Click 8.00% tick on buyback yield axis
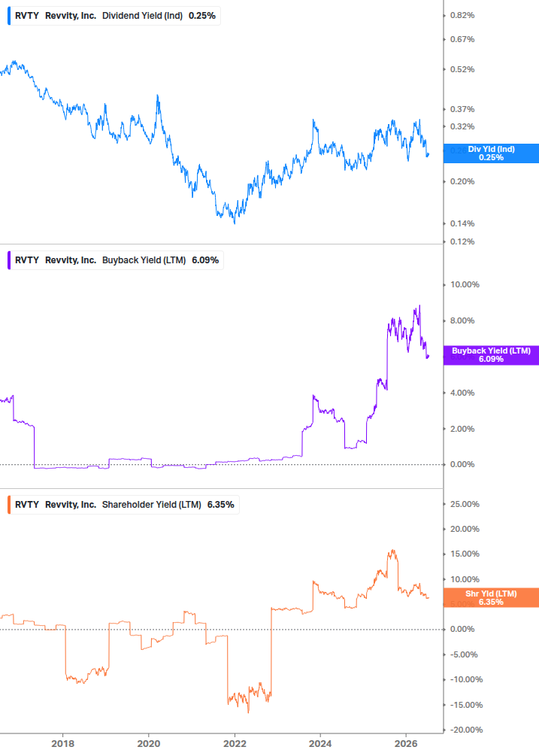539x756 pixels. [x=462, y=320]
